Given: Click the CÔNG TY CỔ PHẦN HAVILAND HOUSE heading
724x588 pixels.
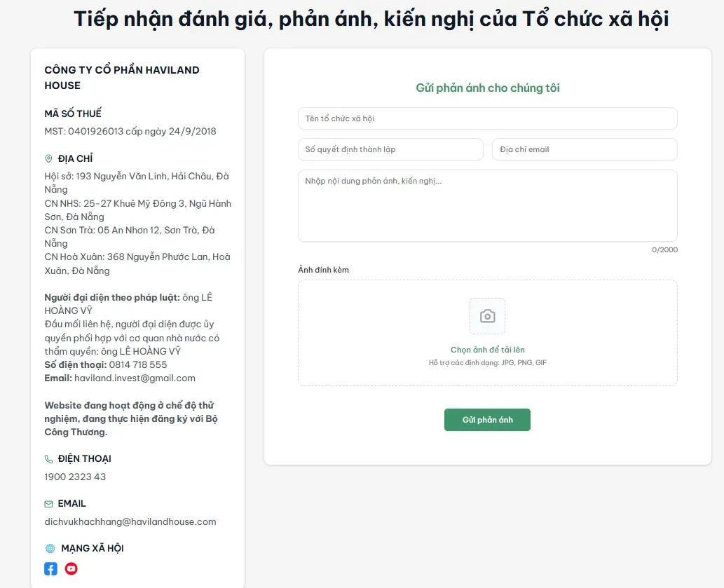Looking at the screenshot, I should click(x=122, y=78).
